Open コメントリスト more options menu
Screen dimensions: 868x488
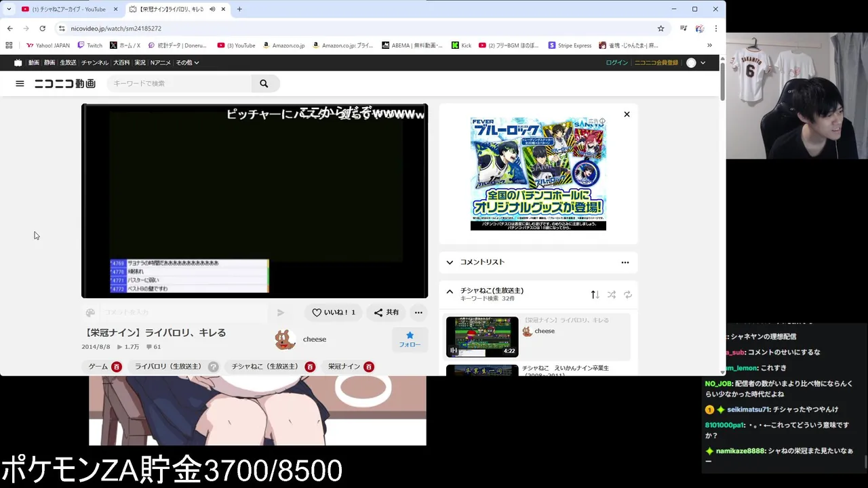point(625,262)
